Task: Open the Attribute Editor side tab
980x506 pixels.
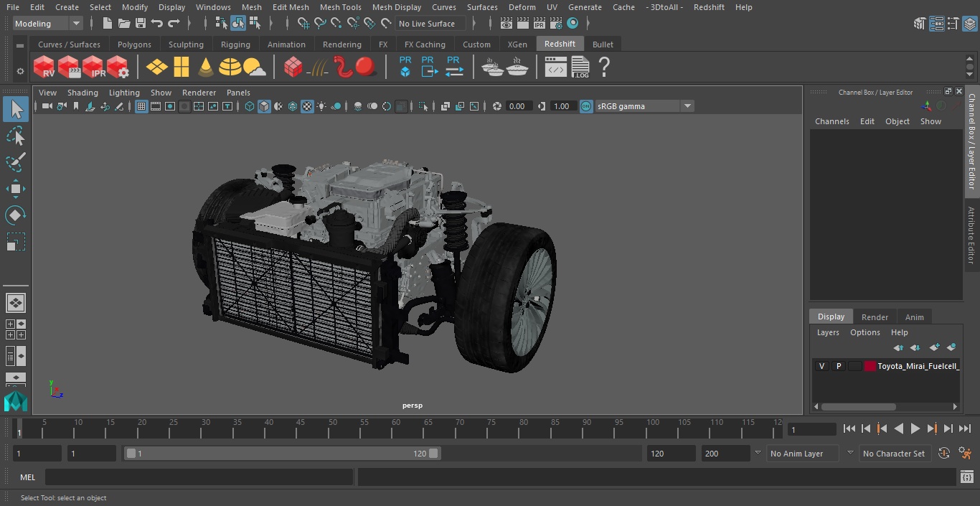Action: tap(971, 235)
